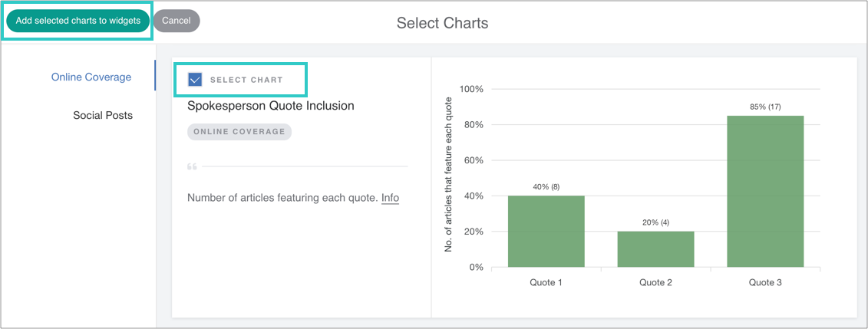Click the Quote 3 x-axis label

[765, 282]
